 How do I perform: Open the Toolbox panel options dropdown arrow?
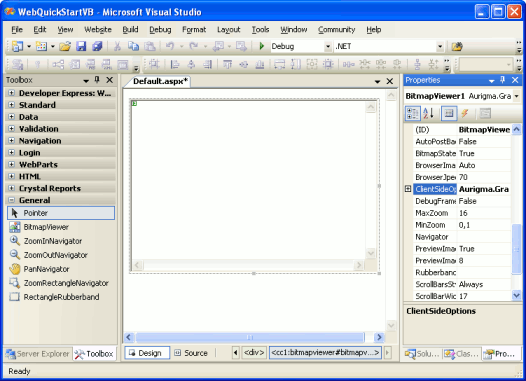point(86,80)
